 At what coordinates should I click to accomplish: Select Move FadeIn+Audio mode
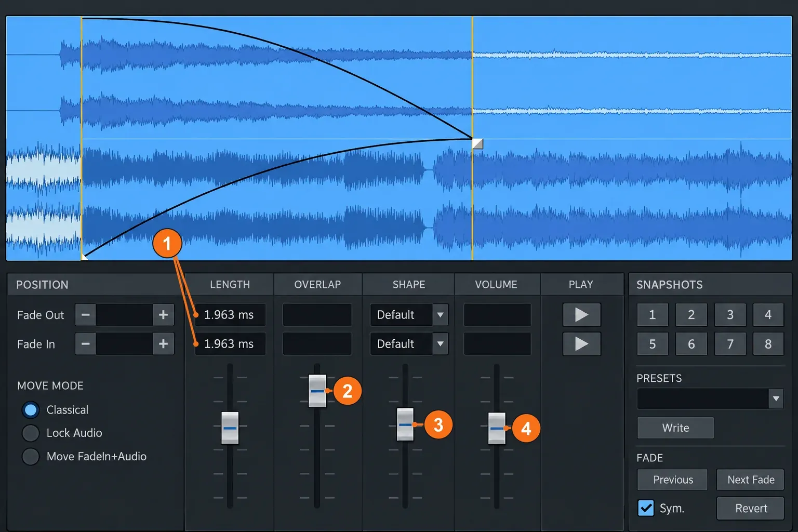tap(31, 456)
